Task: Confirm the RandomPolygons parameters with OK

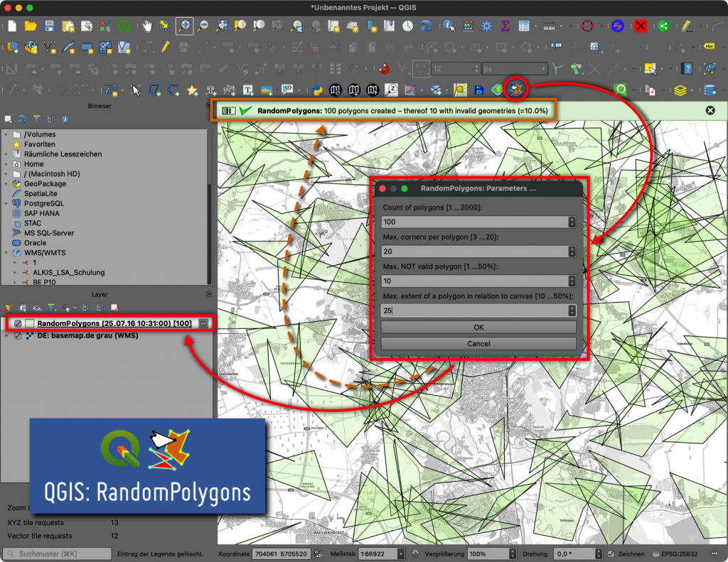Action: click(x=478, y=327)
